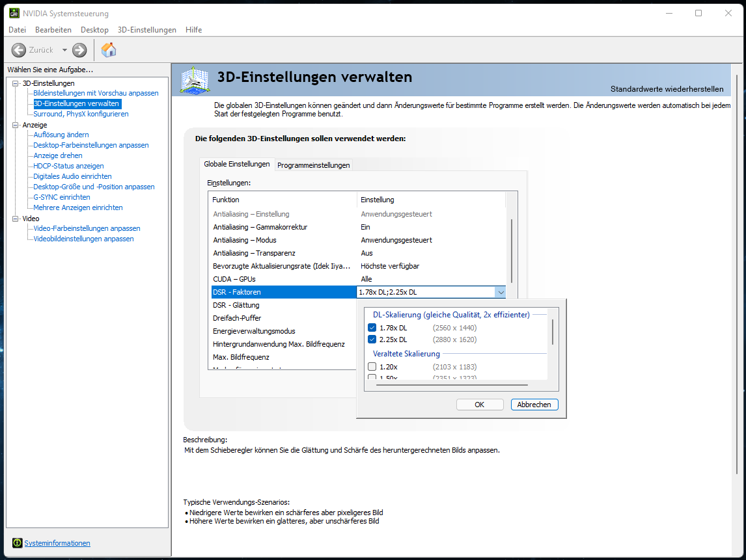
Task: Select Bevorzugte Aktualisierungsrate row
Action: click(x=358, y=266)
